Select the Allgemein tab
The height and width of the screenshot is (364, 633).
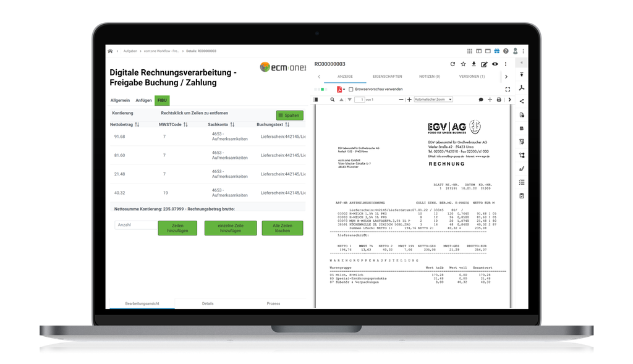point(121,101)
